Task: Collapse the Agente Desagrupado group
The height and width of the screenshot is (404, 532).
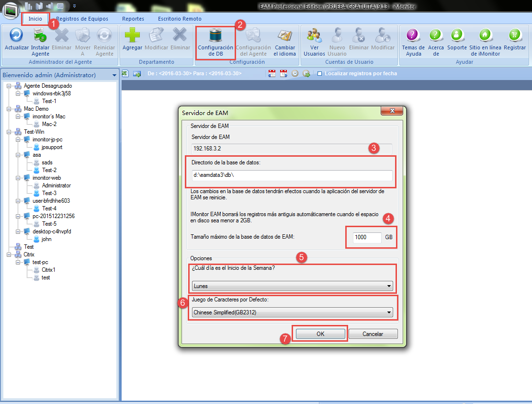Action: (x=9, y=86)
